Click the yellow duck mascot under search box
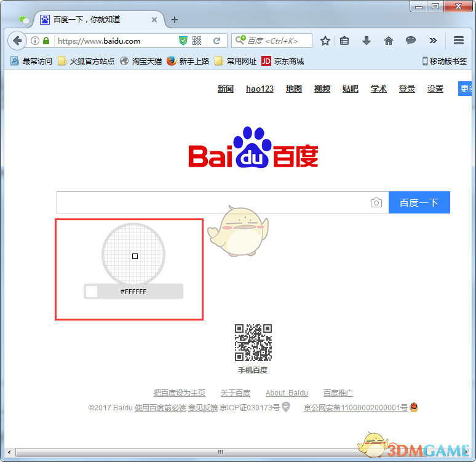This screenshot has width=476, height=462. coord(239,231)
